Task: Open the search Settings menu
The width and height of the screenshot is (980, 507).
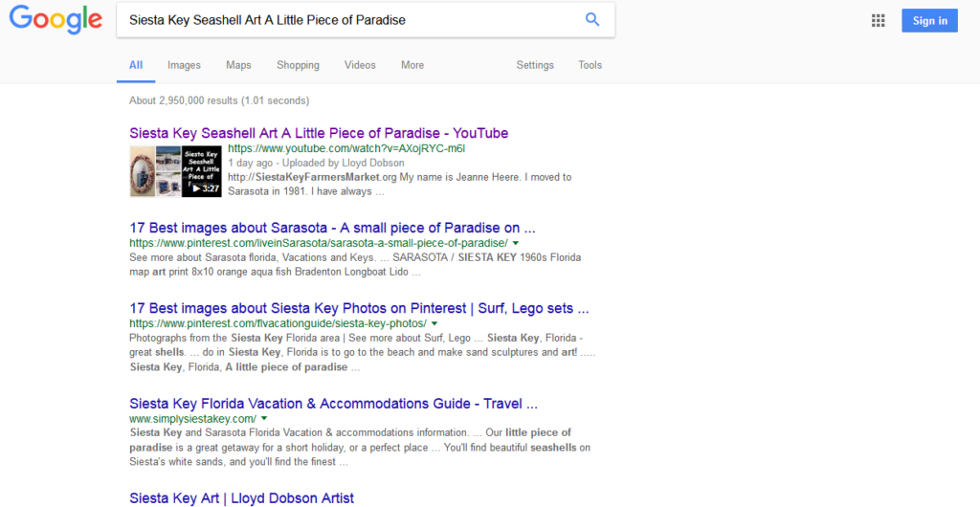Action: pyautogui.click(x=535, y=65)
